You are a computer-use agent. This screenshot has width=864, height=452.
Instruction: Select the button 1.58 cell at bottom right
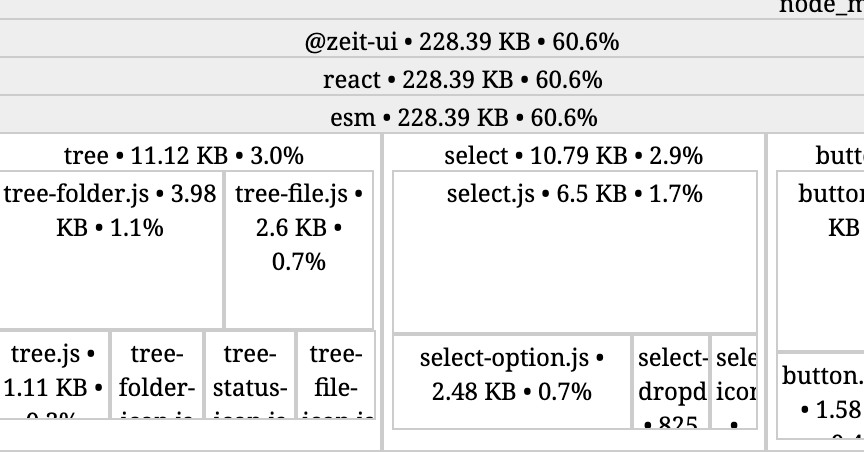820,395
